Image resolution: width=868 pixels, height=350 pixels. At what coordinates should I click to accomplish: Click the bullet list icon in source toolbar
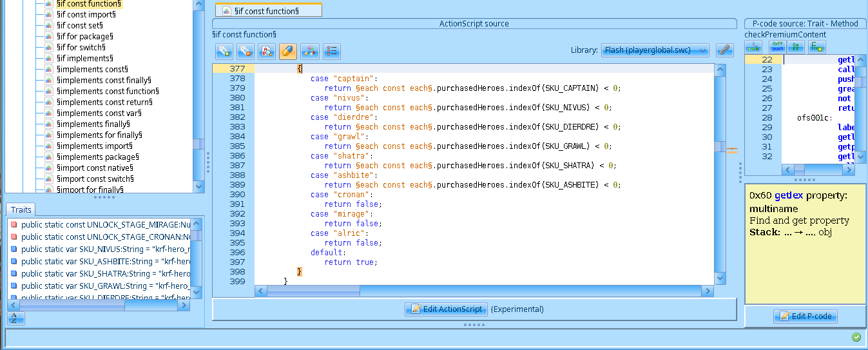tap(331, 51)
